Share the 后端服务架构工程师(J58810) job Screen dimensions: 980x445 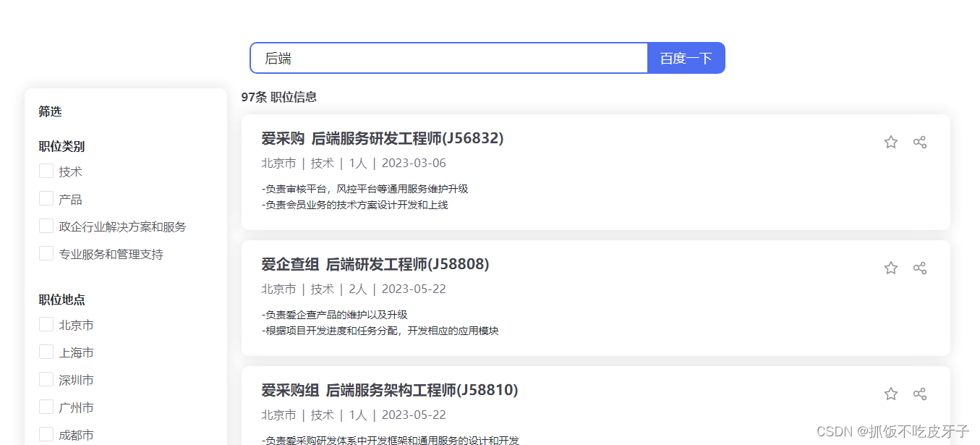(x=919, y=394)
